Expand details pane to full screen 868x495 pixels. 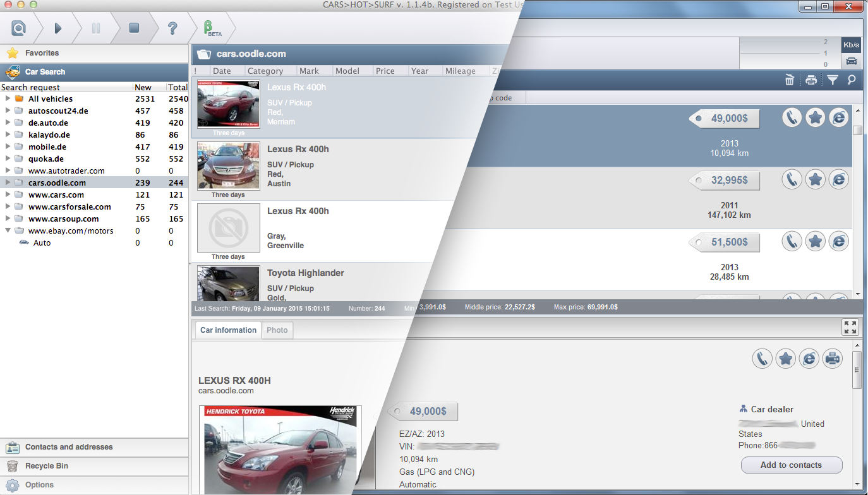850,327
